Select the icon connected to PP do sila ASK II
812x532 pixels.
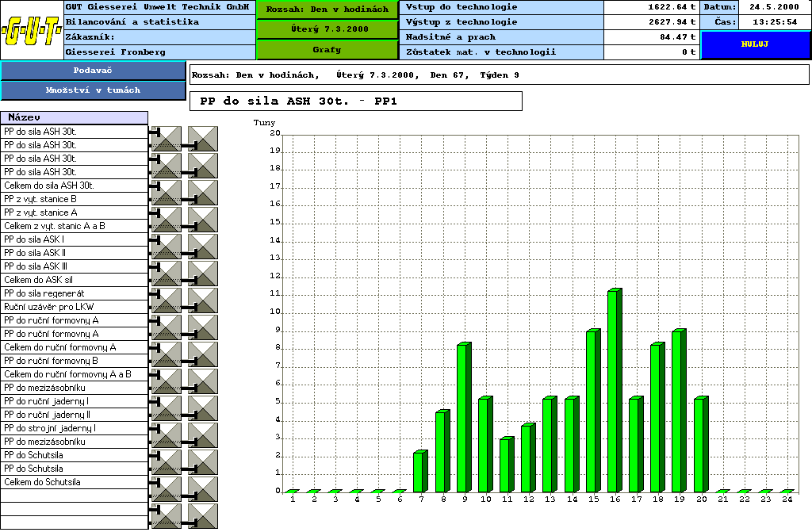pyautogui.click(x=203, y=247)
